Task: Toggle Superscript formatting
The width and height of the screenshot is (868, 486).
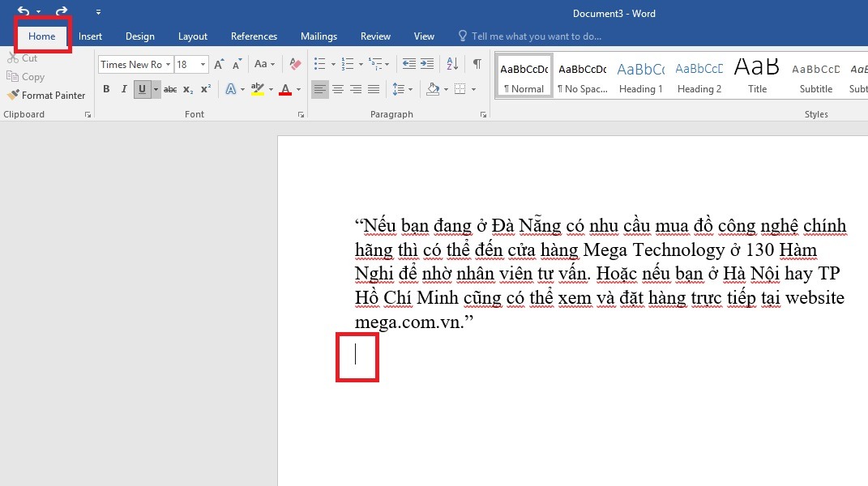Action: 206,89
